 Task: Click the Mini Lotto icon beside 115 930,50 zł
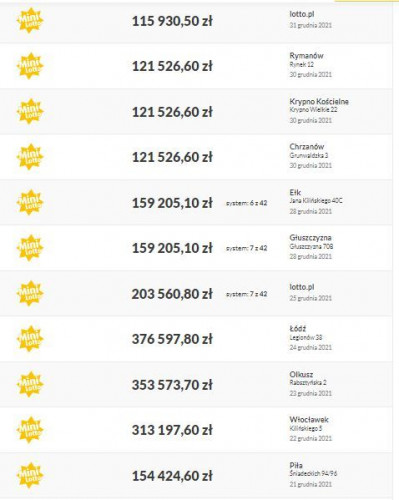30,21
